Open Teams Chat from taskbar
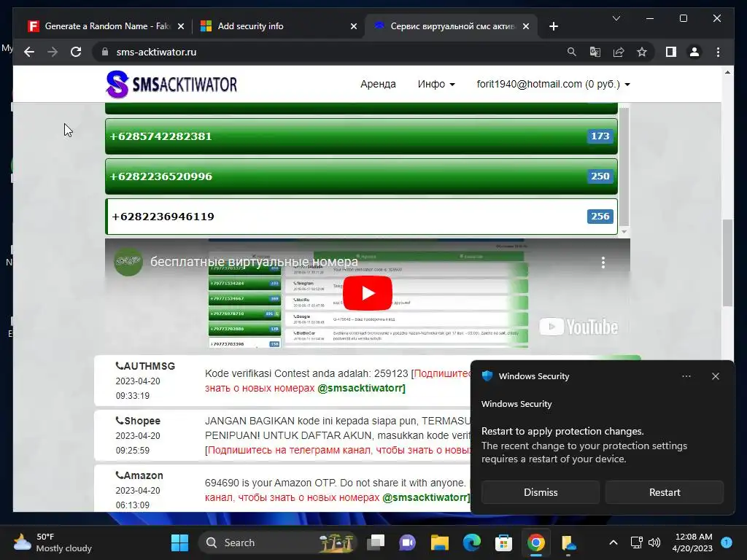747x560 pixels. click(x=407, y=542)
